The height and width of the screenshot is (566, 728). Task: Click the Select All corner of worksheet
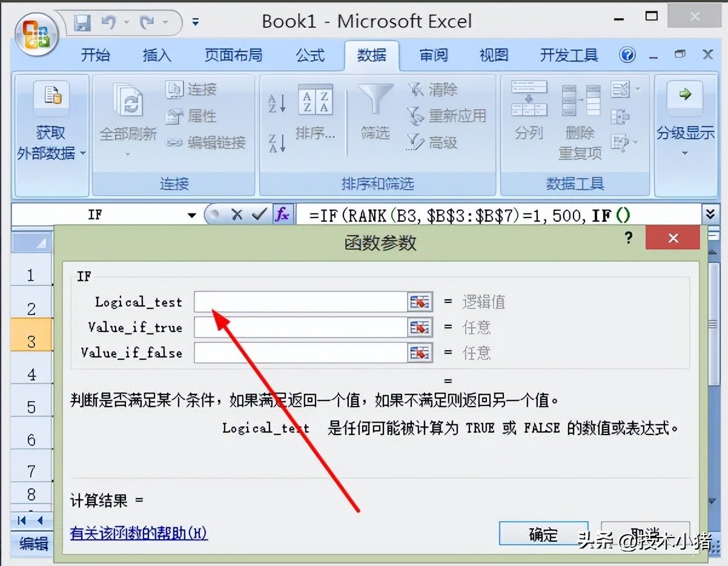pyautogui.click(x=32, y=242)
